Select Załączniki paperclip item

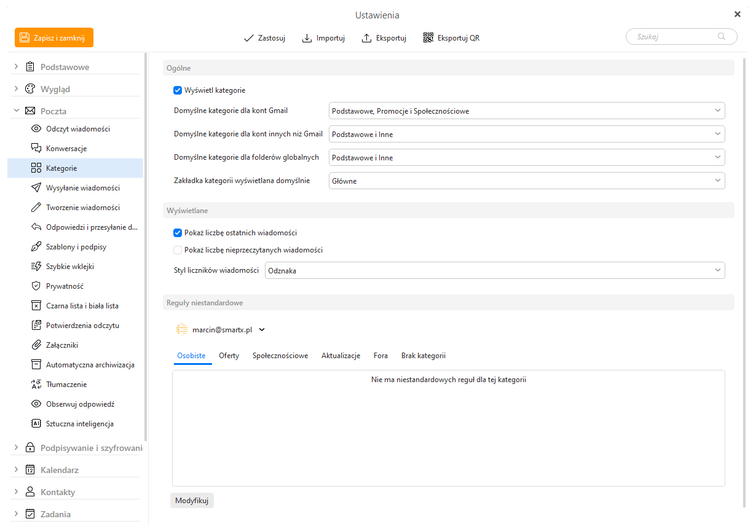61,345
